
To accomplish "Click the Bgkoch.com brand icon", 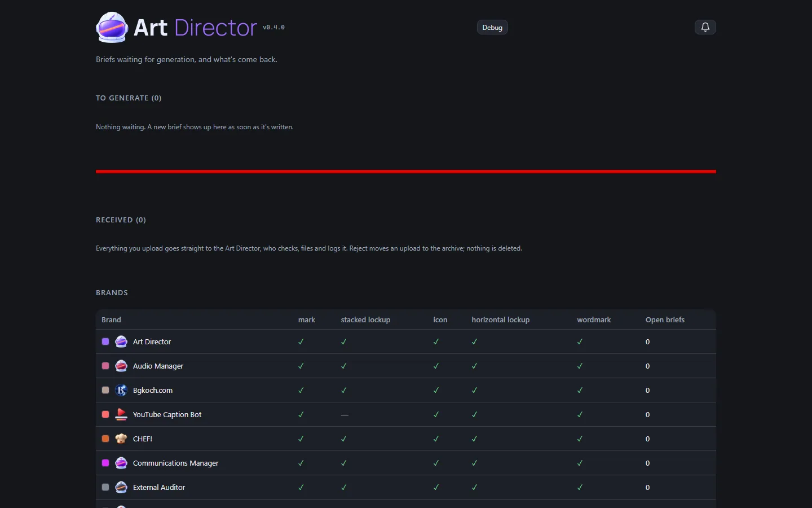I will (x=121, y=390).
